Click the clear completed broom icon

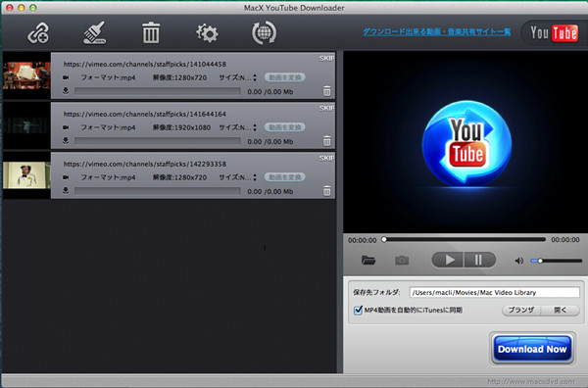pyautogui.click(x=94, y=33)
